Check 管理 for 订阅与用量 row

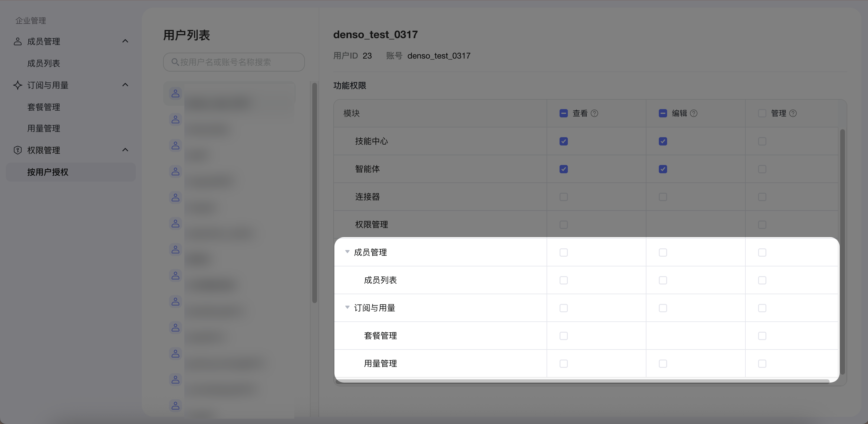(762, 308)
